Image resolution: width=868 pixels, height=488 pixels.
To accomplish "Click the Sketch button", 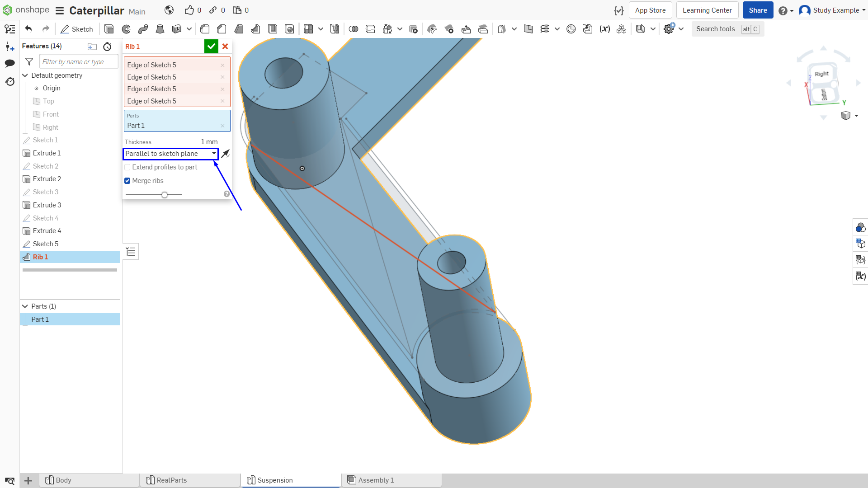I will [x=77, y=29].
